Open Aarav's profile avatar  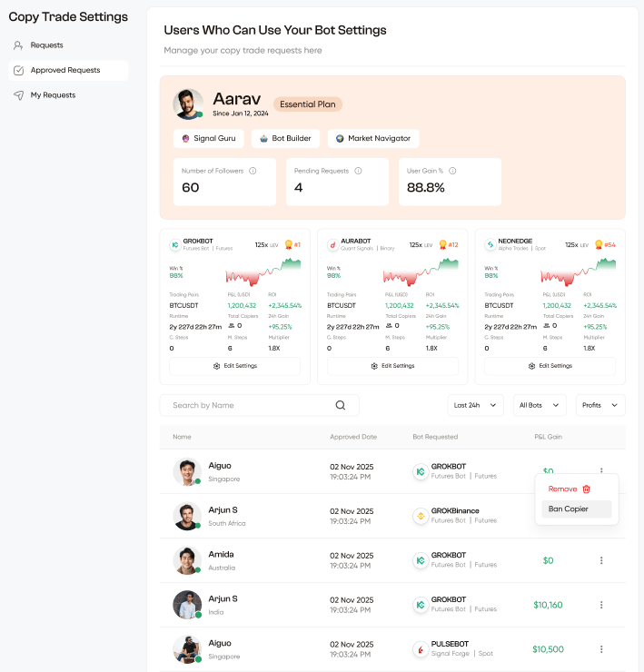(x=188, y=104)
